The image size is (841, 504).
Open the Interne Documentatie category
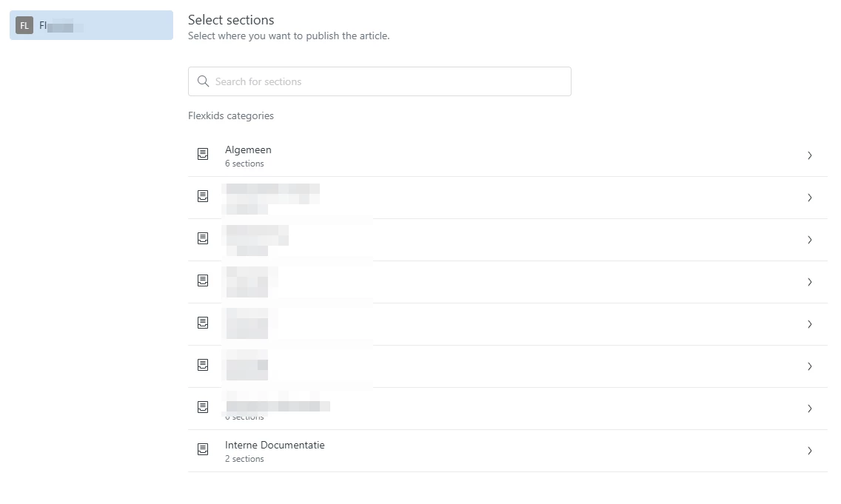tap(507, 451)
